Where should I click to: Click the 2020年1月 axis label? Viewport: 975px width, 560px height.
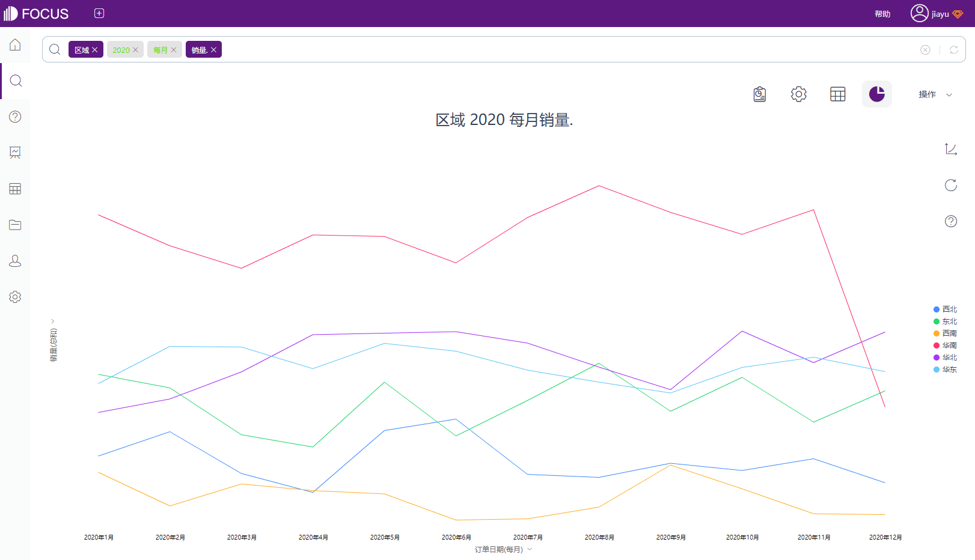click(x=99, y=537)
